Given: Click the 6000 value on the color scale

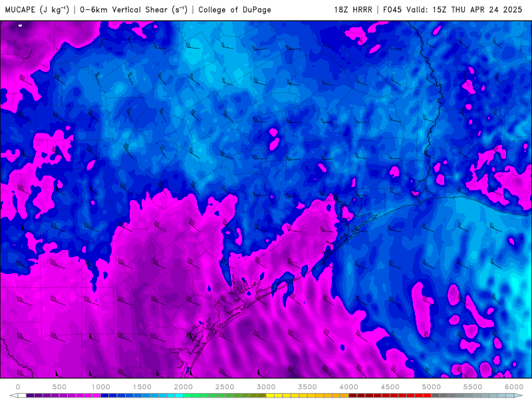Looking at the screenshot, I should 514,387.
